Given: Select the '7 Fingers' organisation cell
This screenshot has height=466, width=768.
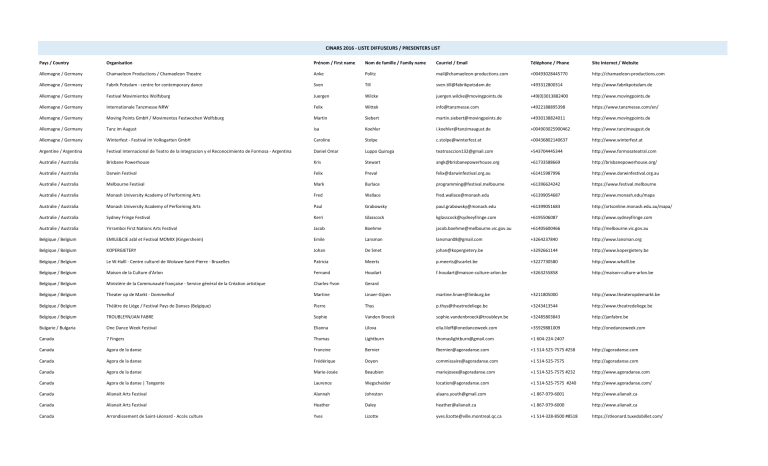Looking at the screenshot, I should (115, 339).
